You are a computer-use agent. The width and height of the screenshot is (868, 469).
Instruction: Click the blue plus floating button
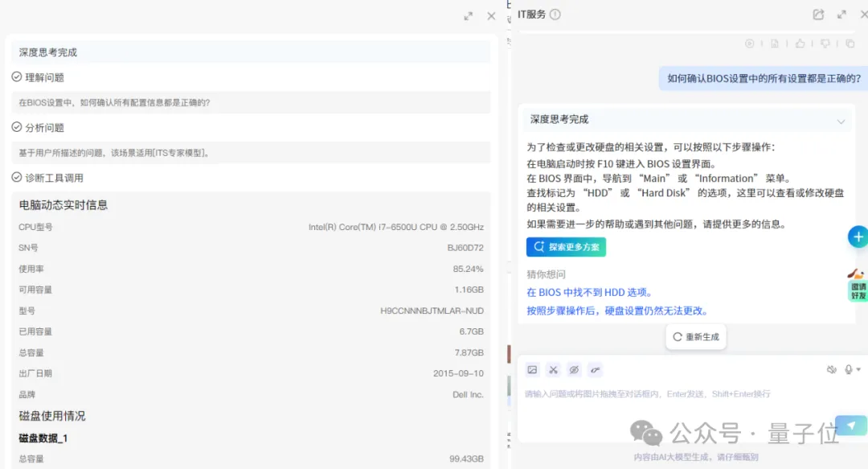[858, 237]
